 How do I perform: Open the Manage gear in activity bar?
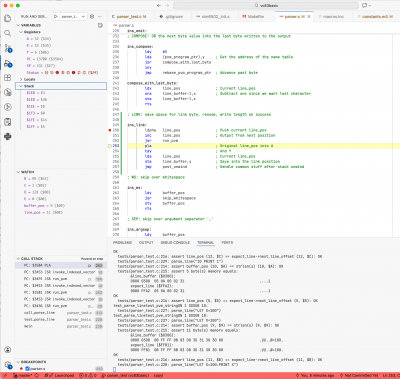(7, 365)
